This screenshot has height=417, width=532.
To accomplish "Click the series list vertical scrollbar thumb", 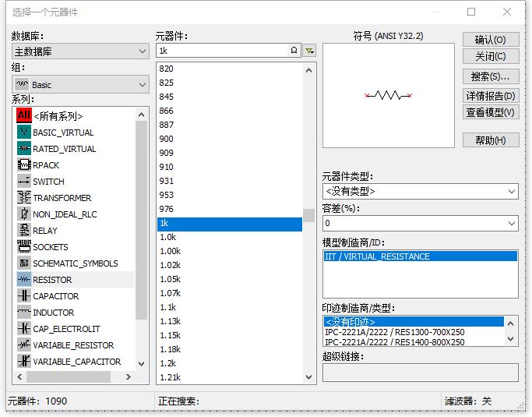I will [x=141, y=221].
